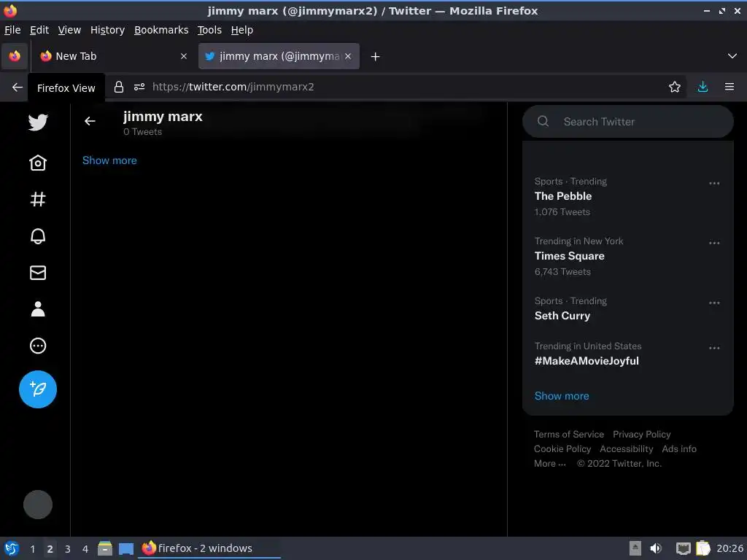Open #MakeAMovieJoyful trending topic
This screenshot has height=560, width=747.
(587, 361)
